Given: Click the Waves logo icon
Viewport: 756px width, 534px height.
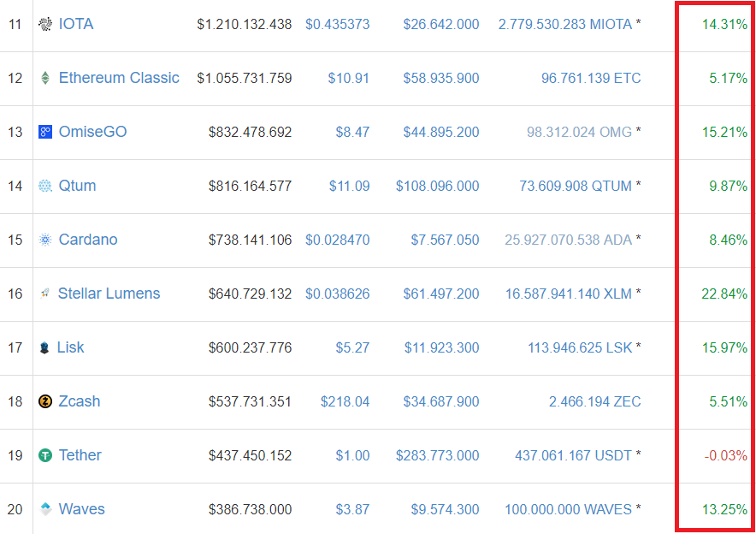Looking at the screenshot, I should point(45,509).
